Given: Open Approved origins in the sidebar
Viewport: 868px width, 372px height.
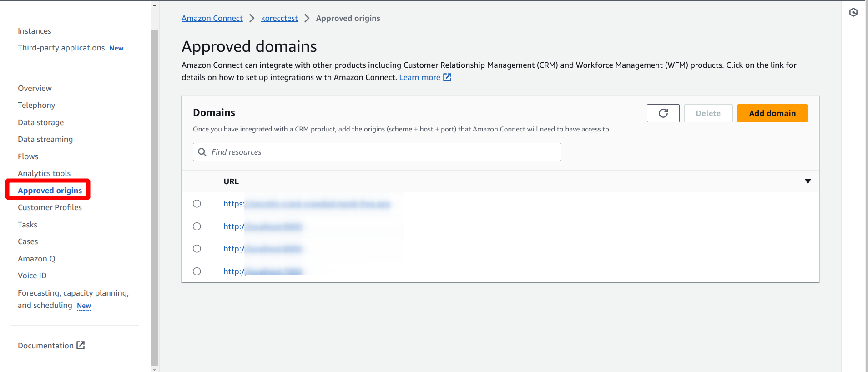Looking at the screenshot, I should tap(50, 191).
